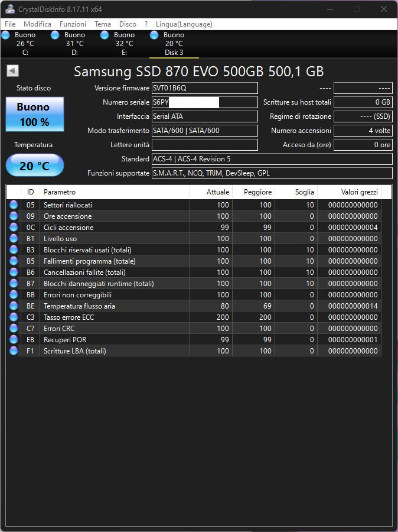Minimize the CrystalDiskInfo window
This screenshot has height=532, width=398.
[x=330, y=9]
